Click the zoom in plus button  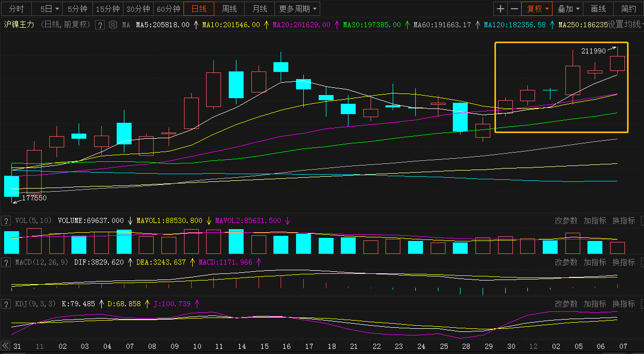pyautogui.click(x=501, y=9)
